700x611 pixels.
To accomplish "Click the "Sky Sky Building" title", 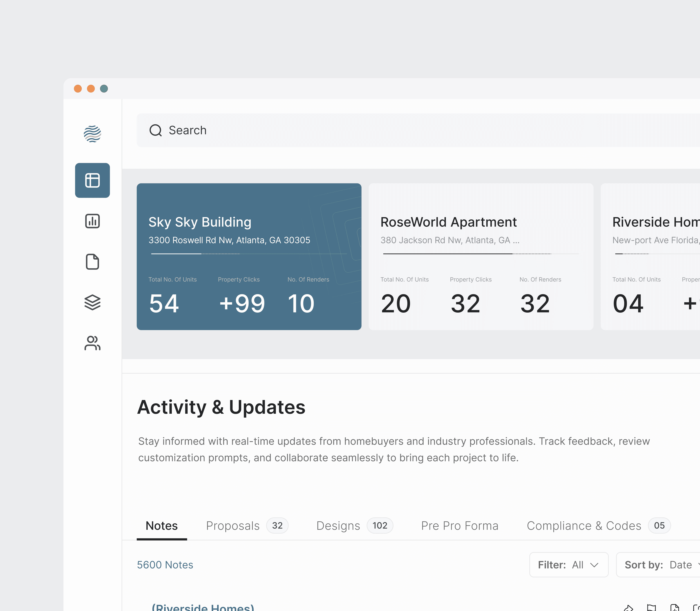I will pyautogui.click(x=200, y=222).
